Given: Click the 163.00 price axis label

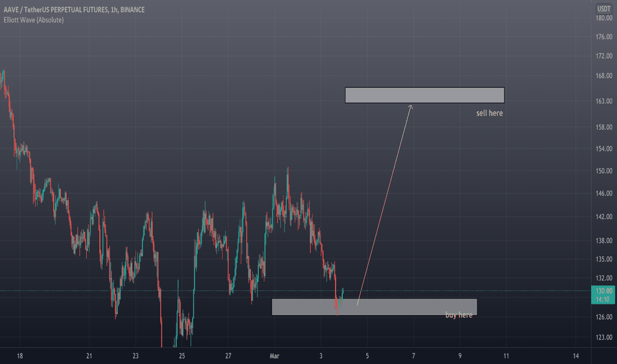Looking at the screenshot, I should coord(604,101).
